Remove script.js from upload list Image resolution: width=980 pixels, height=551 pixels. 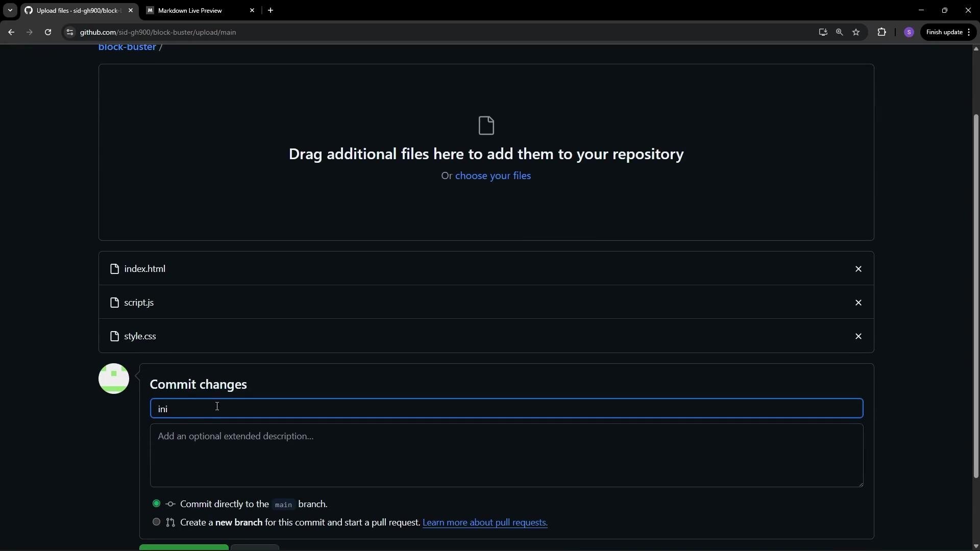coord(858,303)
